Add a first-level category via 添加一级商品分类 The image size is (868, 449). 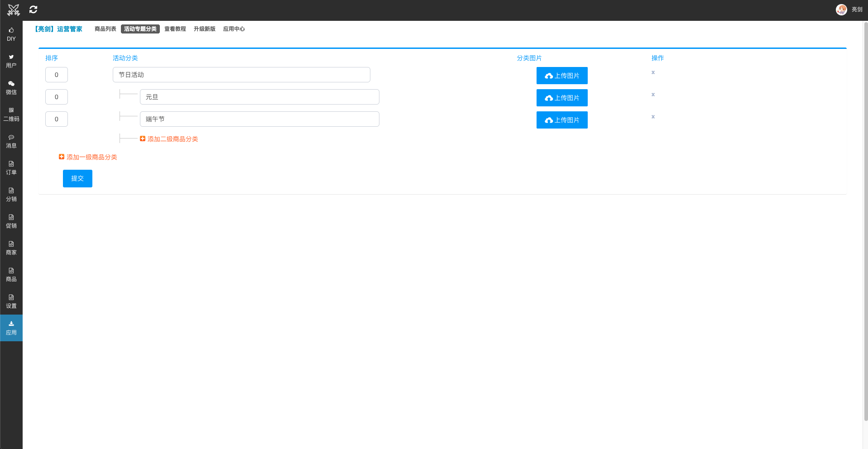(88, 157)
